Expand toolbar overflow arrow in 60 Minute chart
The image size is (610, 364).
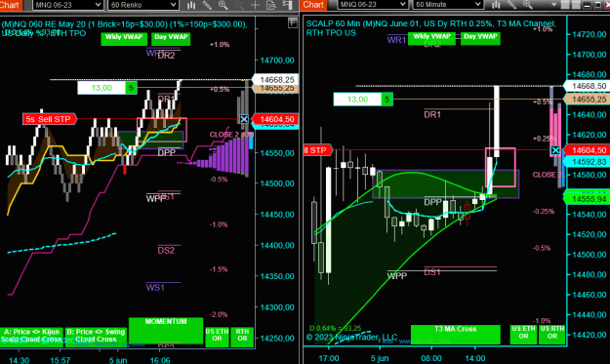pyautogui.click(x=553, y=5)
